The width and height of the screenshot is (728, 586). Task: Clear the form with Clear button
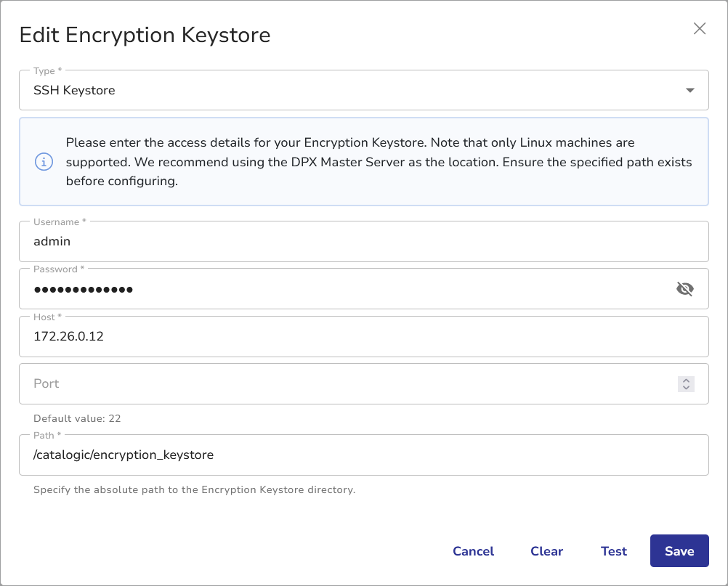tap(546, 551)
